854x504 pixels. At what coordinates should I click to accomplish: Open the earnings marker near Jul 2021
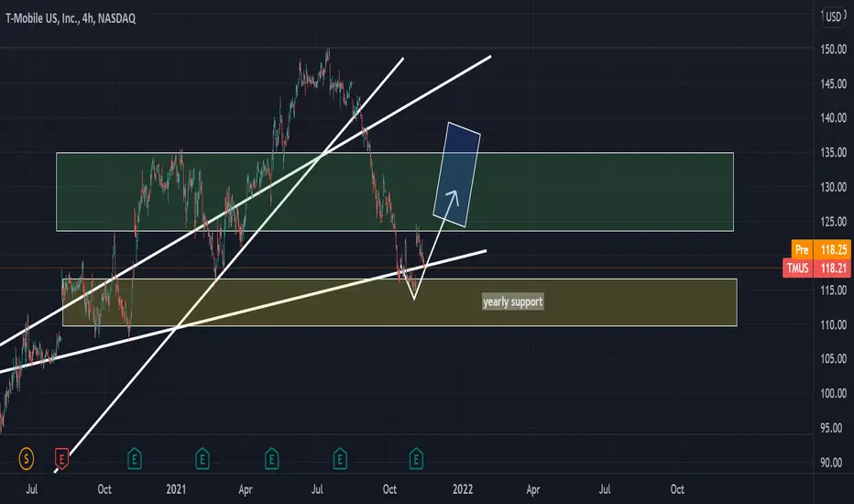click(x=340, y=459)
